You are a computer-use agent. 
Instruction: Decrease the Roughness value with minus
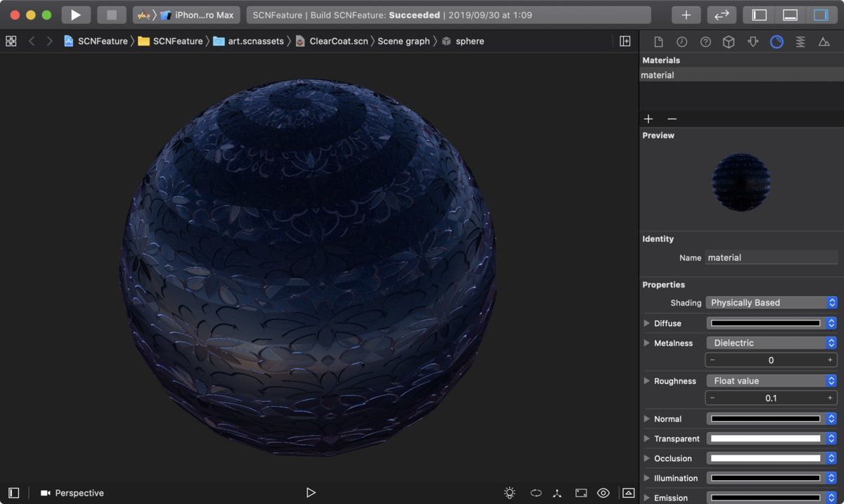click(712, 398)
